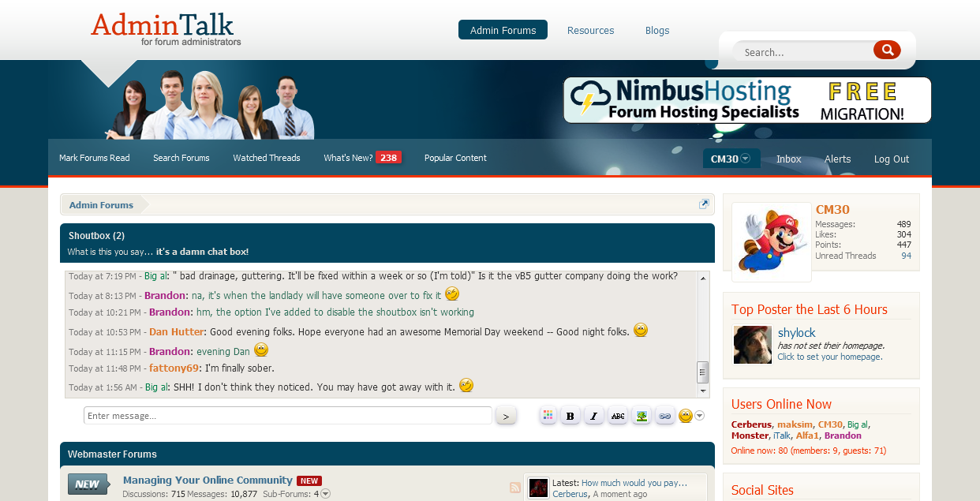Open the Inbox

point(789,159)
